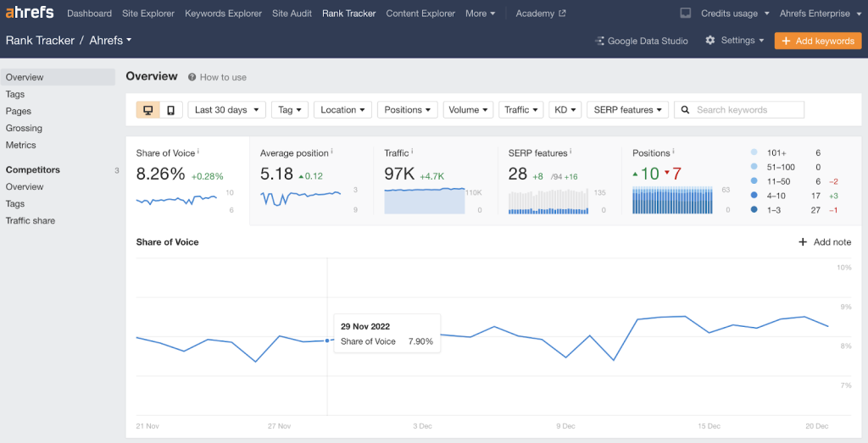Click the Search keywords input field
Screen dimensions: 868x443
pos(746,110)
